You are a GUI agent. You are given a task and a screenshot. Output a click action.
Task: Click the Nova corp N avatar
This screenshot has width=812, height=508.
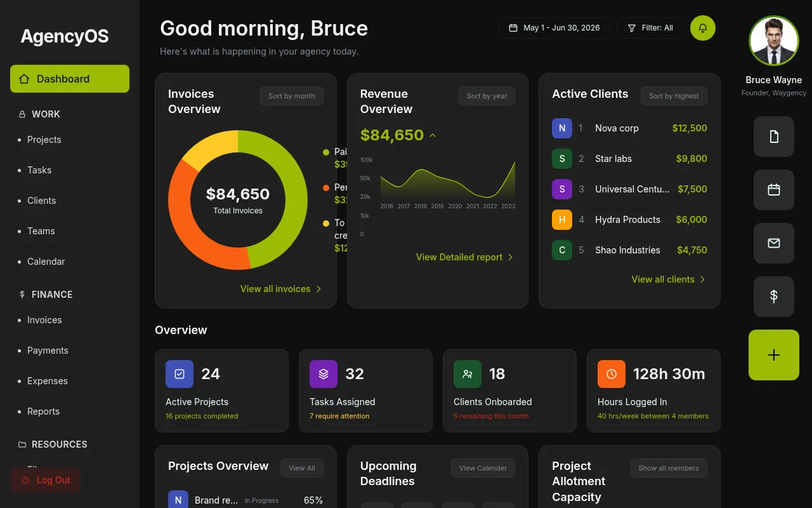562,128
